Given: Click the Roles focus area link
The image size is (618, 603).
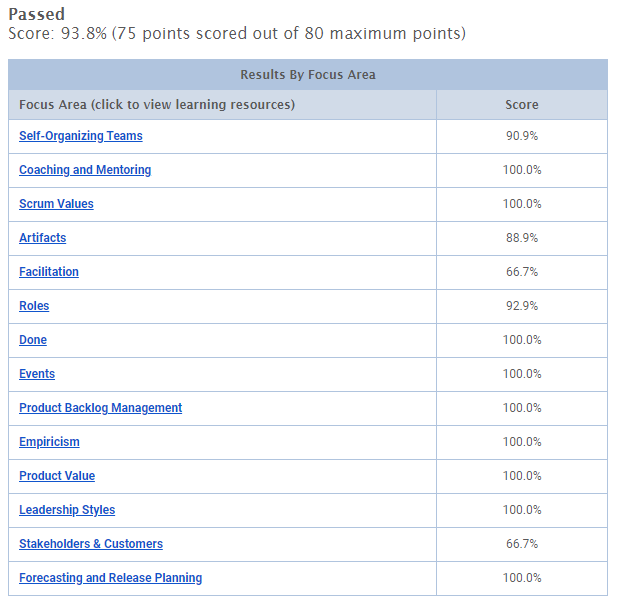Looking at the screenshot, I should click(34, 306).
